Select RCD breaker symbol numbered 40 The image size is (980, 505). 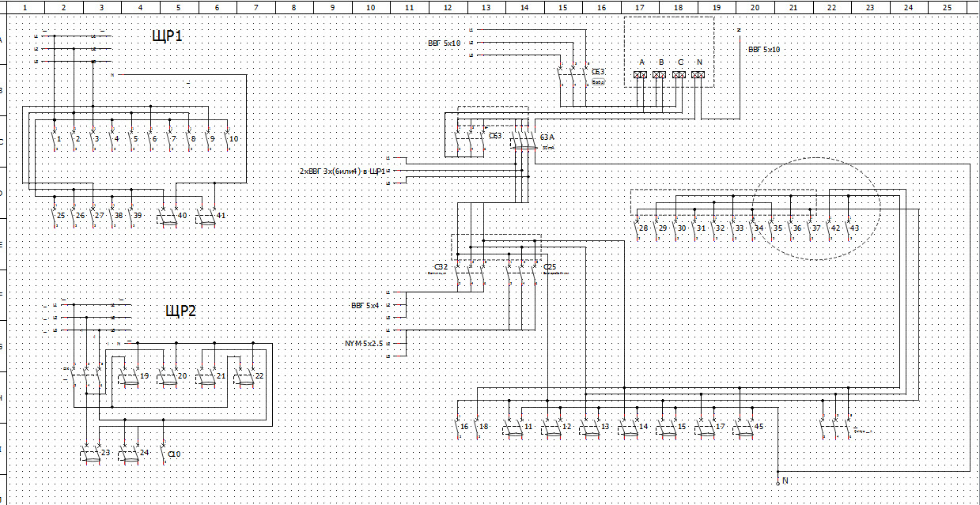pyautogui.click(x=168, y=216)
